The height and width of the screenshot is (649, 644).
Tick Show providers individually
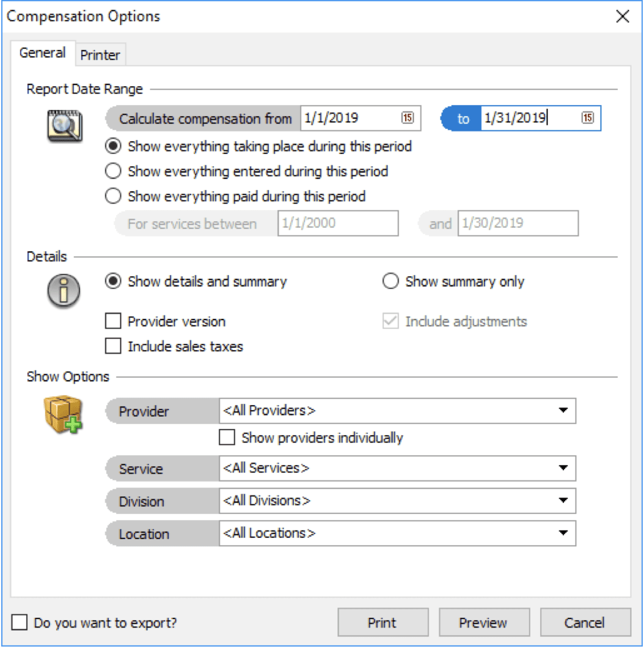click(227, 438)
